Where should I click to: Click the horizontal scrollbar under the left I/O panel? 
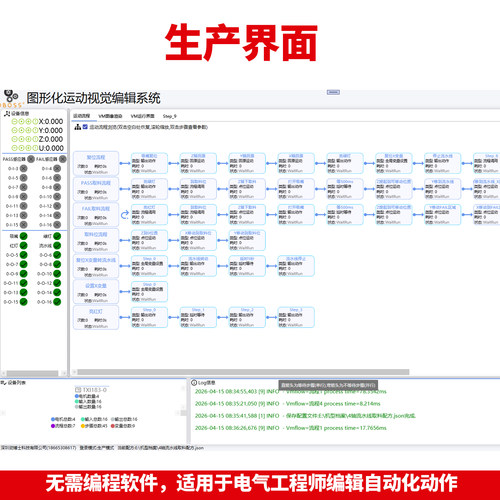pyautogui.click(x=32, y=373)
